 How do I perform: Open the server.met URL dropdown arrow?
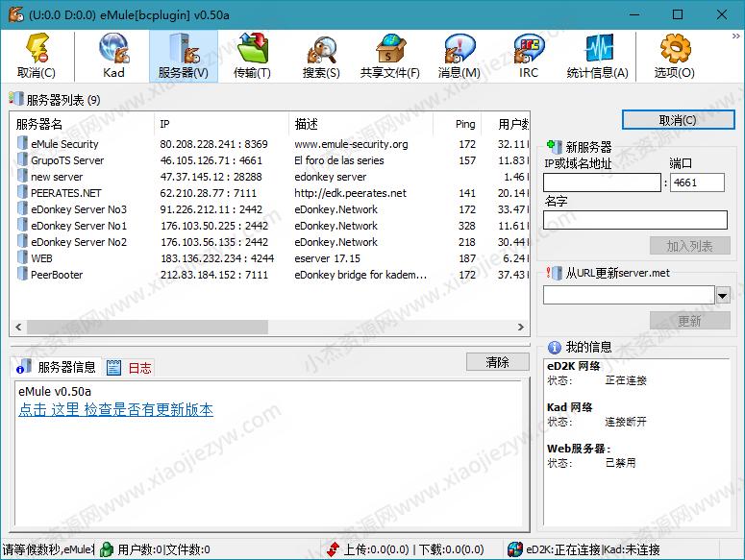(x=723, y=295)
